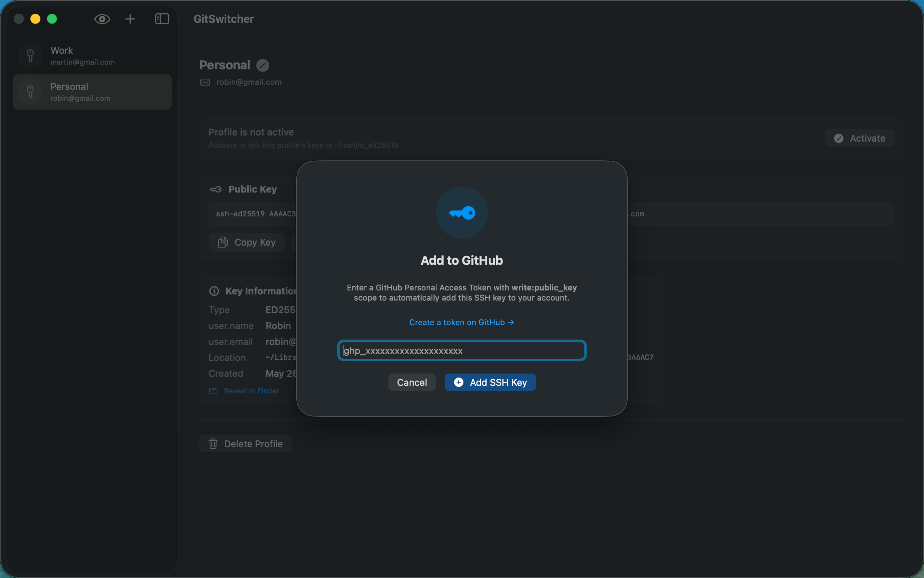This screenshot has width=924, height=578.
Task: Click the Type row label
Action: [219, 310]
